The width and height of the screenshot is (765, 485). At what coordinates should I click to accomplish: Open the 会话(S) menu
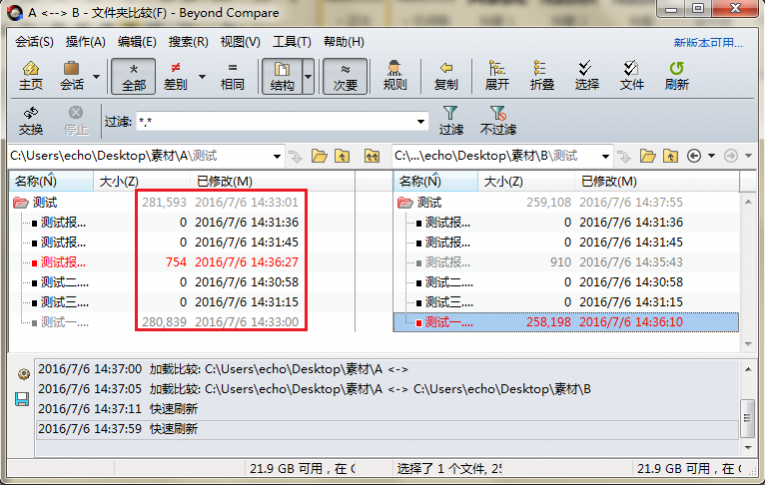pyautogui.click(x=34, y=42)
